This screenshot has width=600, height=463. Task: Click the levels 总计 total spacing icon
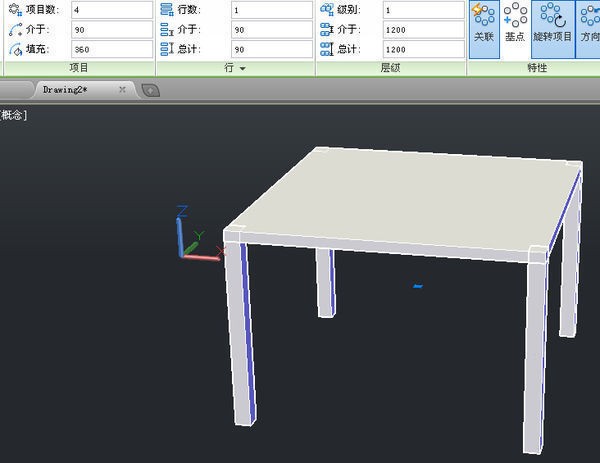click(x=326, y=48)
